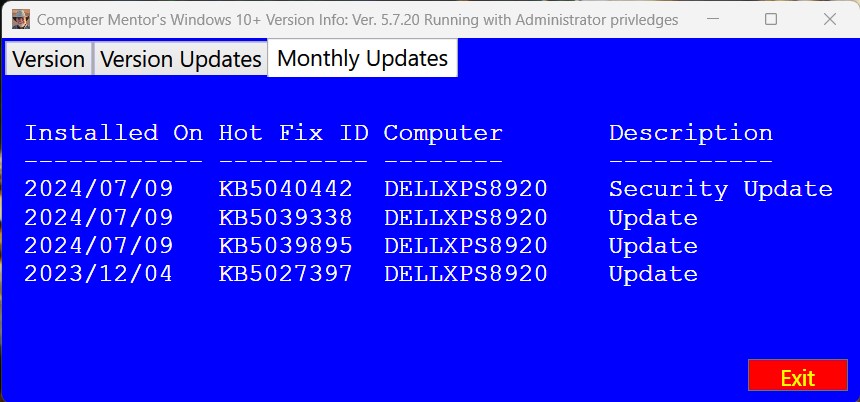The image size is (860, 402).
Task: Open the Version Updates tab
Action: [x=181, y=59]
